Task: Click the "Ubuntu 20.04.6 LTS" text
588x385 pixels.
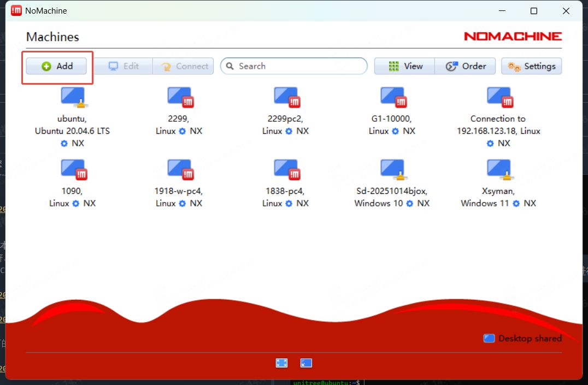Action: click(x=72, y=131)
